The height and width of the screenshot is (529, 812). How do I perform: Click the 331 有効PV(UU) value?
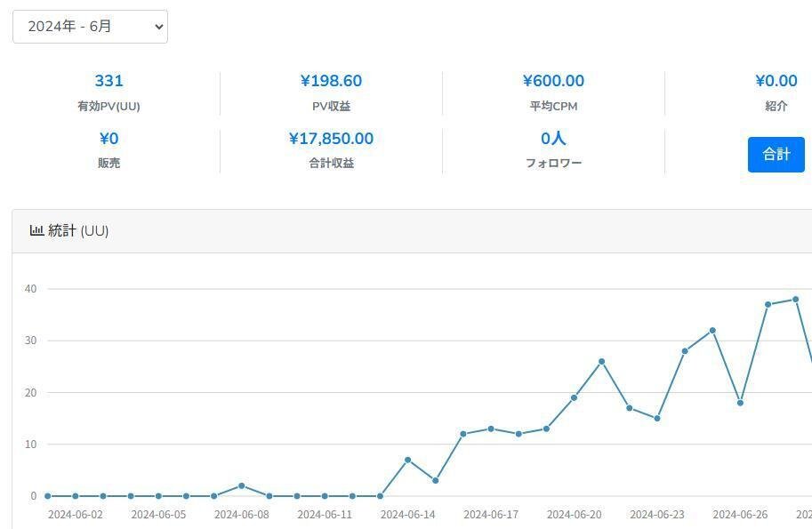point(109,81)
